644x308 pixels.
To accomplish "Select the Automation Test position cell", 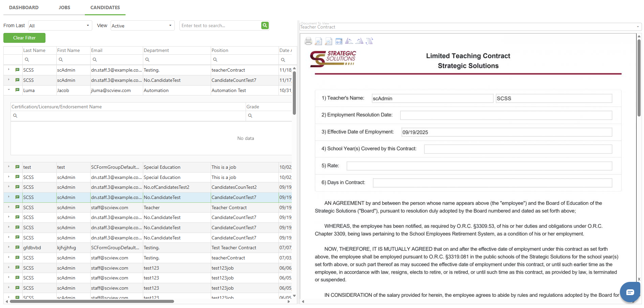I will pos(245,90).
